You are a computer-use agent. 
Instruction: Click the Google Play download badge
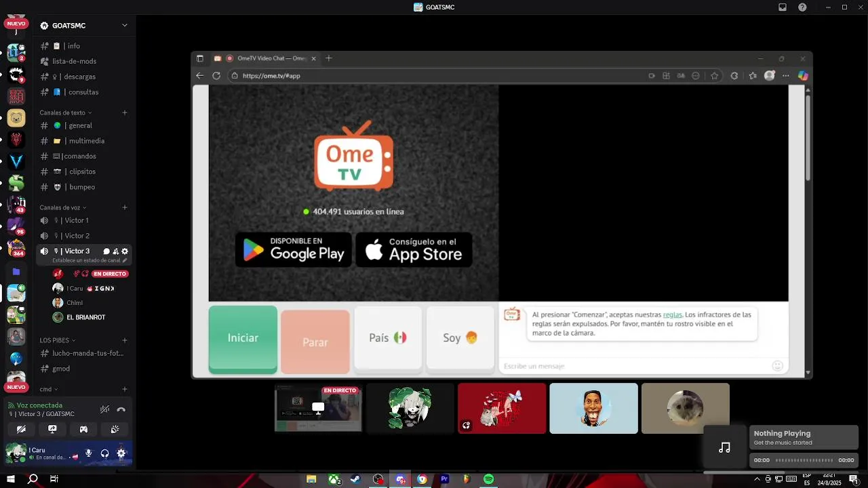[x=294, y=249]
